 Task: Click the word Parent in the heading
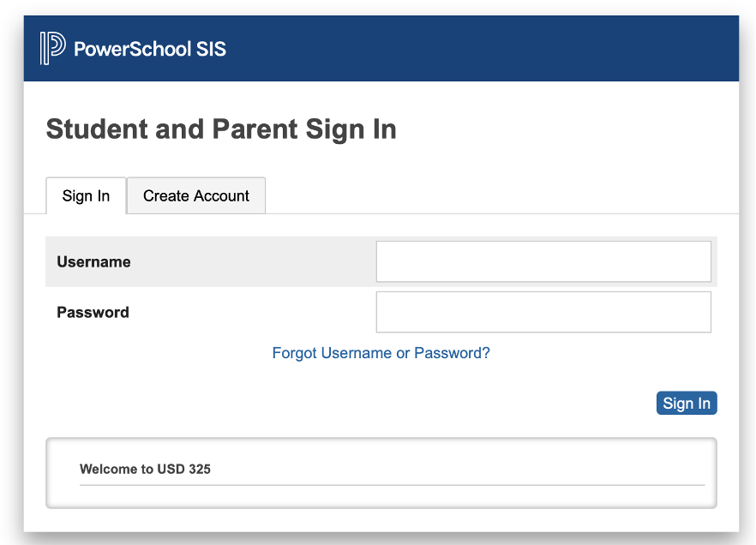[x=255, y=129]
